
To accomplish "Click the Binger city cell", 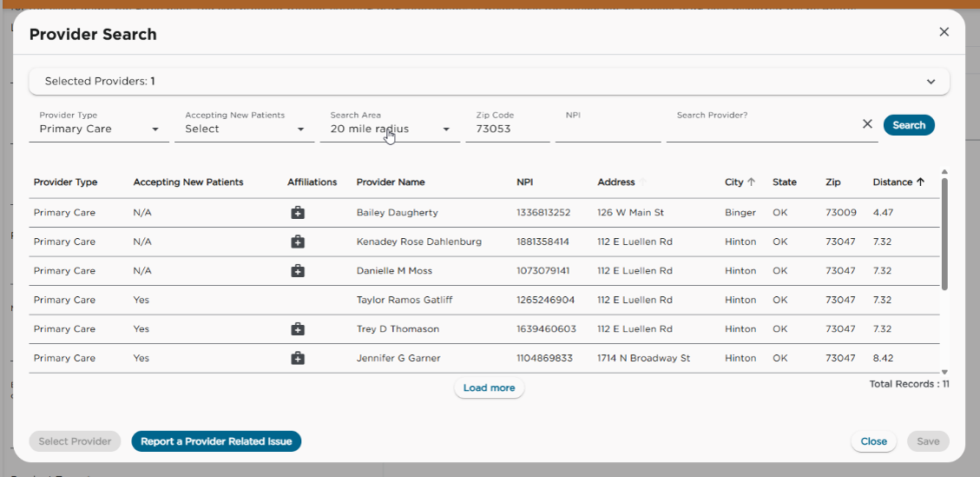I will pyautogui.click(x=740, y=213).
